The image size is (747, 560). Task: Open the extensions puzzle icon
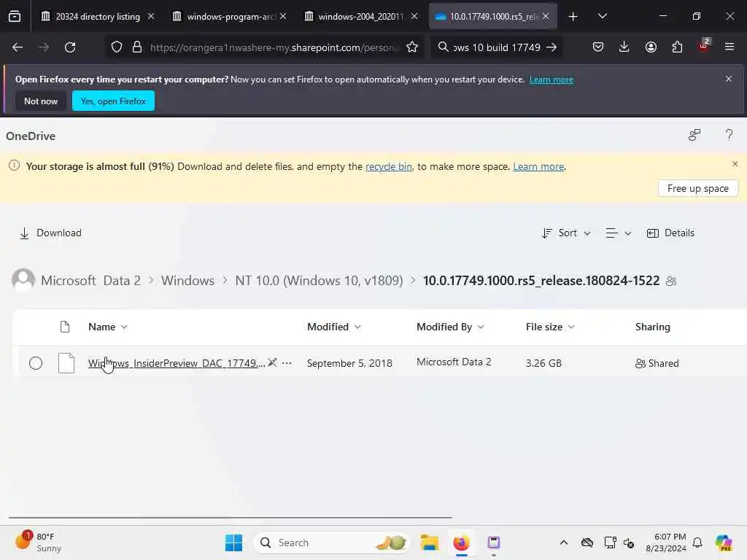[x=677, y=47]
